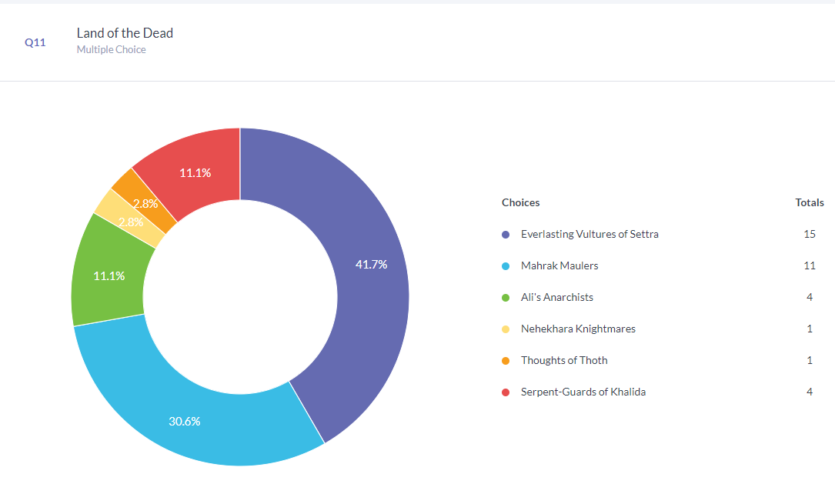The image size is (835, 504).
Task: Click the Land of the Dead question title
Action: point(125,33)
